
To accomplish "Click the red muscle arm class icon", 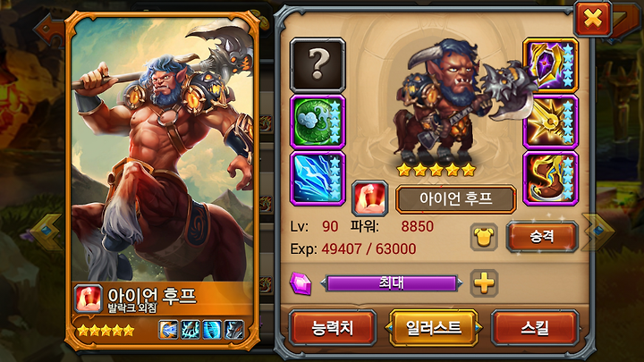I will [370, 198].
